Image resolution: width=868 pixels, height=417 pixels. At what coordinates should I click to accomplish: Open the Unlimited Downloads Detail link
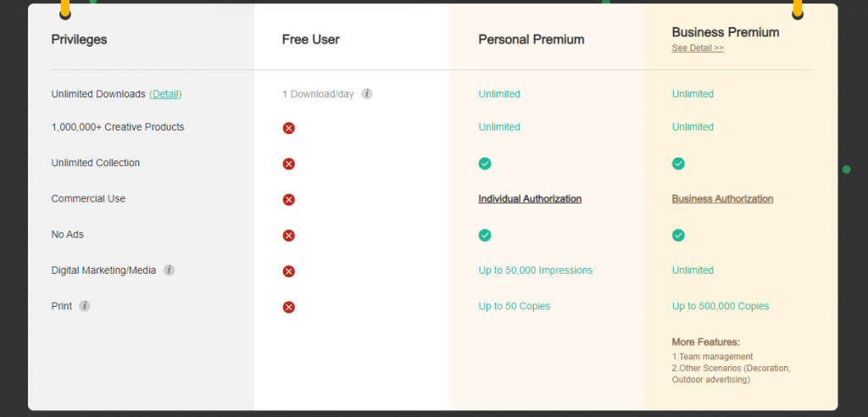point(165,94)
